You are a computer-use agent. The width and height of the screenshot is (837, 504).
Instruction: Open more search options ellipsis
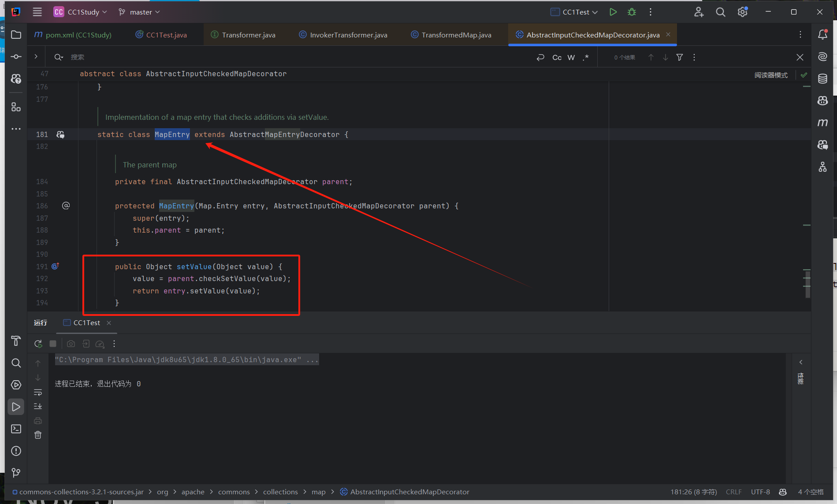[x=694, y=57]
